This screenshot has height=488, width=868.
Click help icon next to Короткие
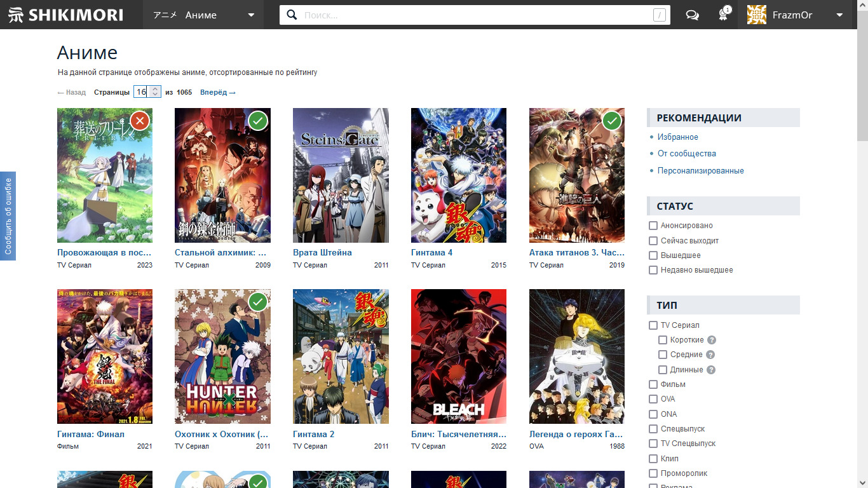712,340
